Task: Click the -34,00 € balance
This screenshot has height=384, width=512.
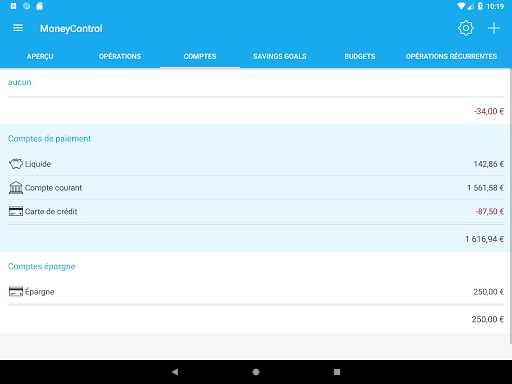Action: tap(489, 111)
